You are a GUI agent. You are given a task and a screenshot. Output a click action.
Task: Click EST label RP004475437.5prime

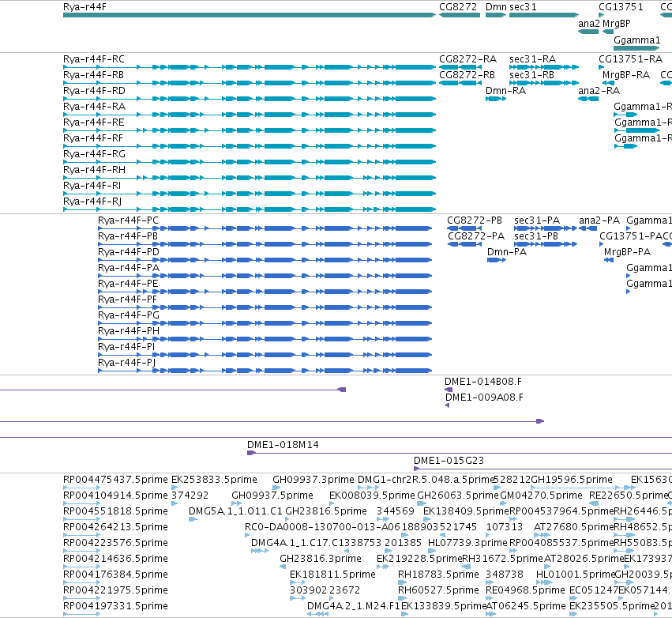click(115, 480)
